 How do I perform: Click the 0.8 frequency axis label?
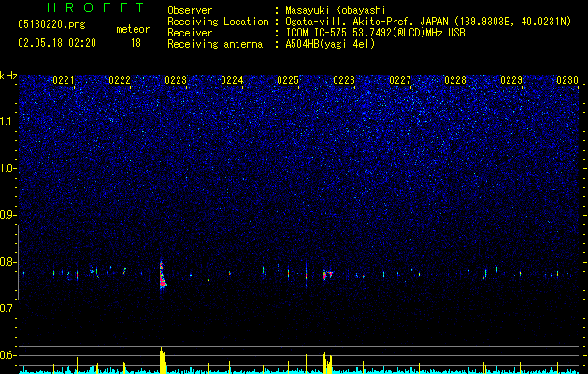click(8, 262)
